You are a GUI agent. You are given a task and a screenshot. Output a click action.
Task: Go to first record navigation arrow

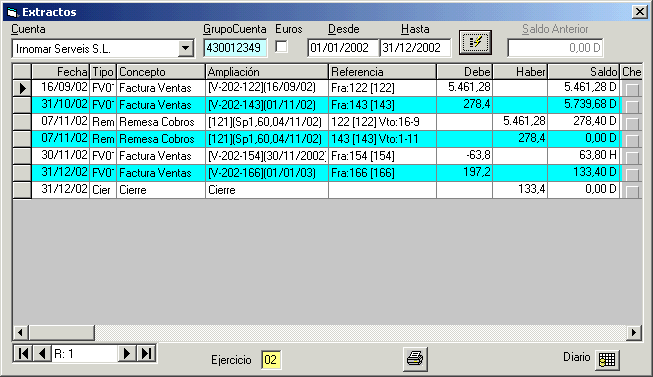pyautogui.click(x=23, y=354)
